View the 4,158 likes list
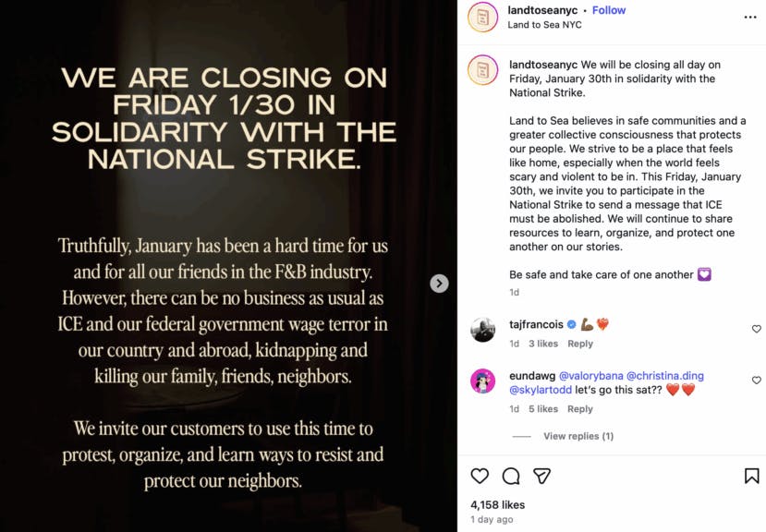766x532 pixels. pos(497,505)
